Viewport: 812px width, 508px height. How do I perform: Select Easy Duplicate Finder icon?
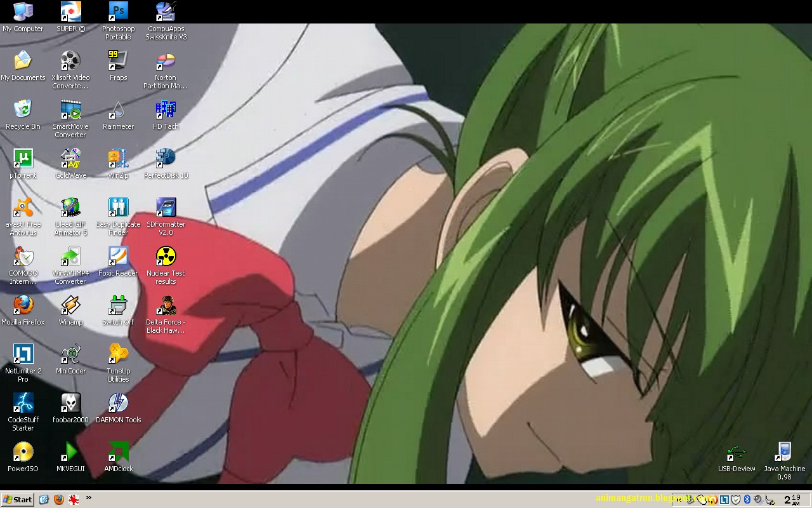118,217
